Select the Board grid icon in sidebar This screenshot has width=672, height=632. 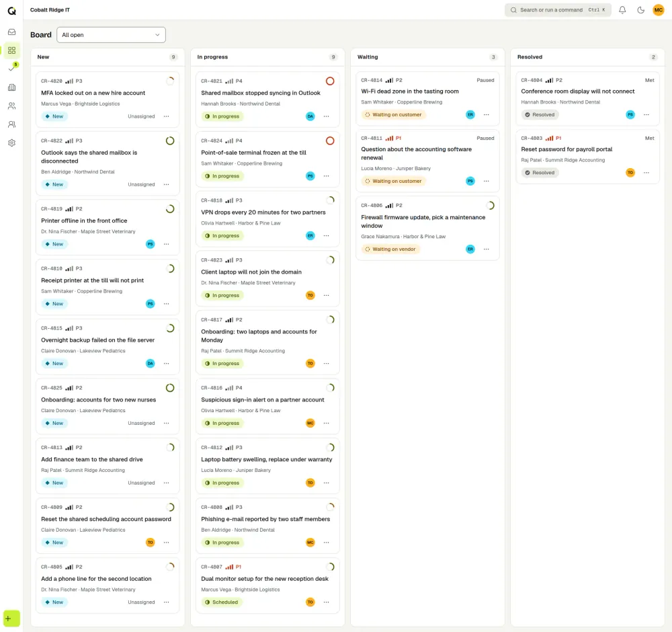(x=11, y=50)
